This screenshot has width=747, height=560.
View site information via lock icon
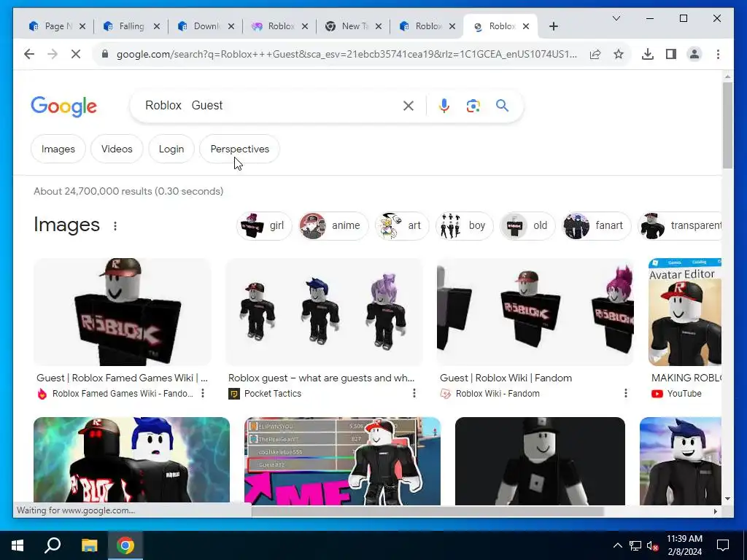pyautogui.click(x=105, y=54)
